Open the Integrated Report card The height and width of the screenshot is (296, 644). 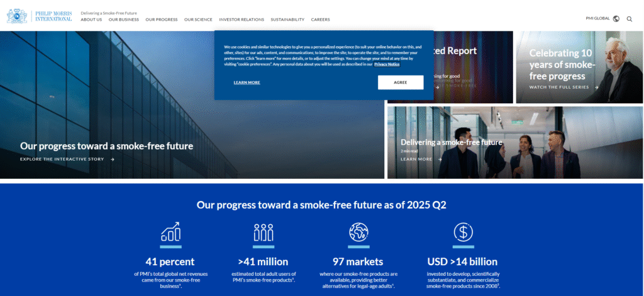tap(450, 67)
